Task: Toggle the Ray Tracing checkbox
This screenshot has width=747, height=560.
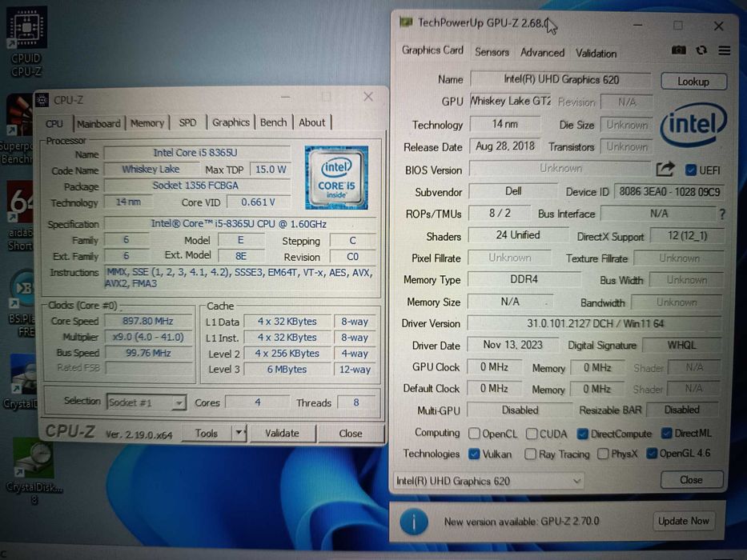Action: 530,454
